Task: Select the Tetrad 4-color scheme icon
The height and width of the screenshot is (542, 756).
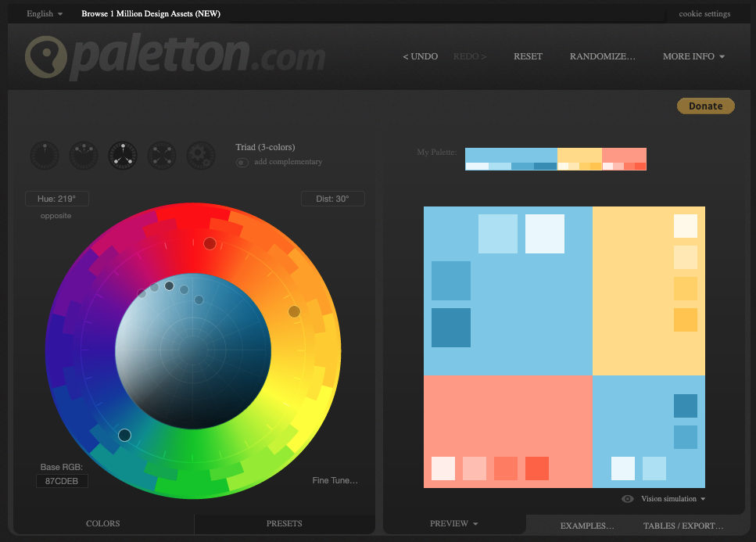Action: click(162, 156)
